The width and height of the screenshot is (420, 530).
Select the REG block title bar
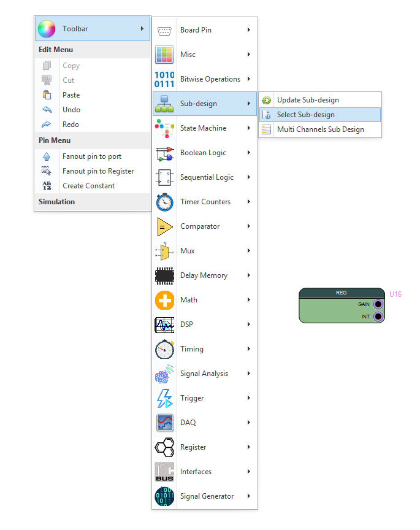pos(342,293)
